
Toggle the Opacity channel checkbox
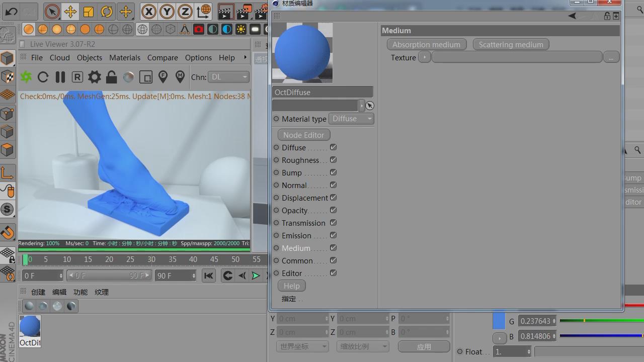(333, 210)
